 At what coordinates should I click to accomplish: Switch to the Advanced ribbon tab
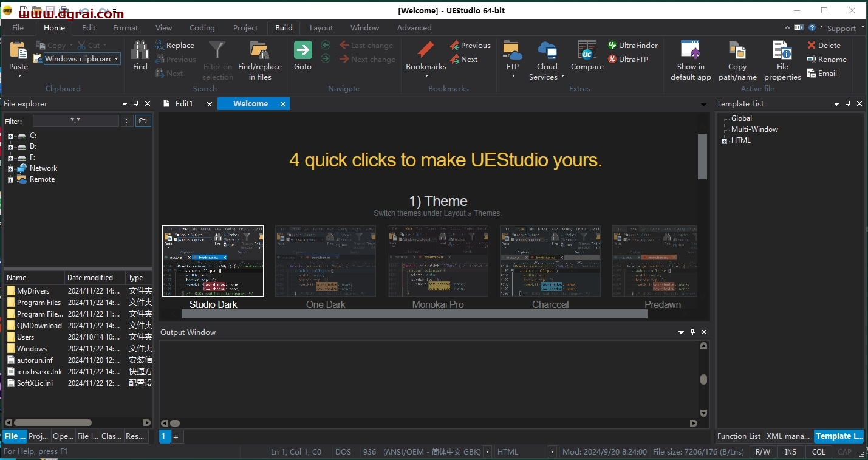click(x=414, y=27)
